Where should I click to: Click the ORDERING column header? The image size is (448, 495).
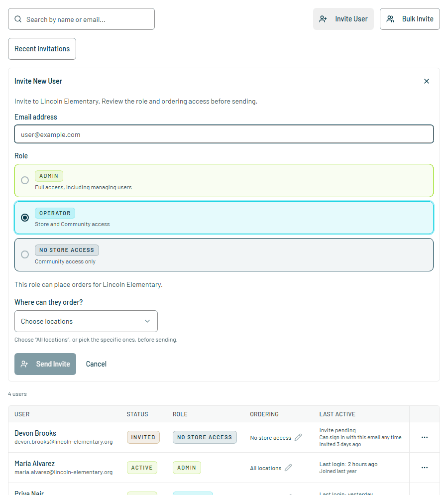[x=264, y=414]
